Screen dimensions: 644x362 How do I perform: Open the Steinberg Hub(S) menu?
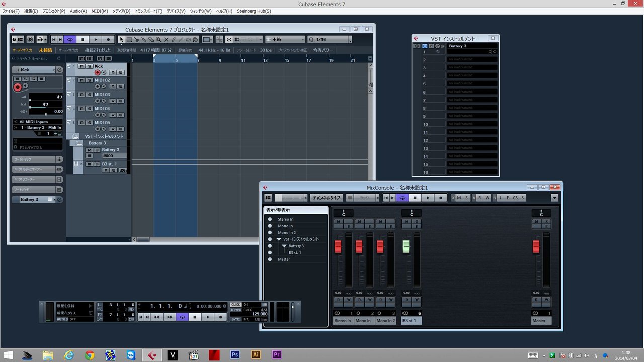[x=254, y=11]
